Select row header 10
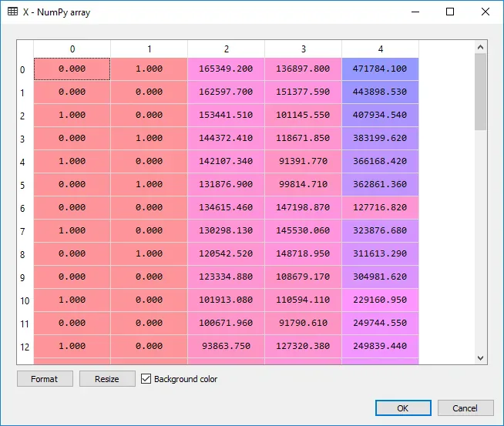 (x=25, y=300)
